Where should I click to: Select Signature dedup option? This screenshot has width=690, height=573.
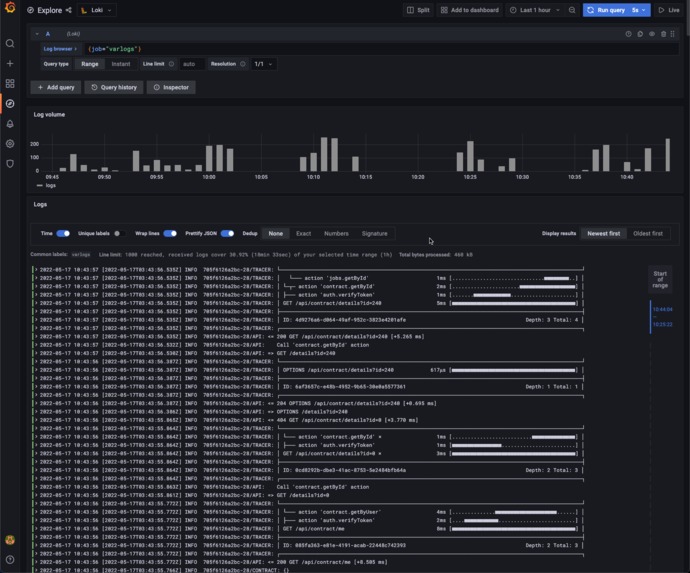[x=374, y=234]
